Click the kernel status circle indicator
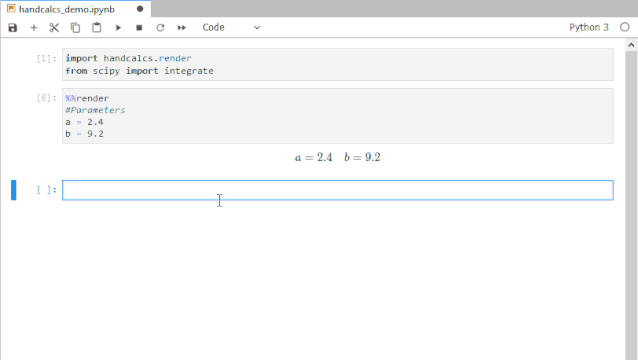The image size is (638, 360). [x=625, y=27]
